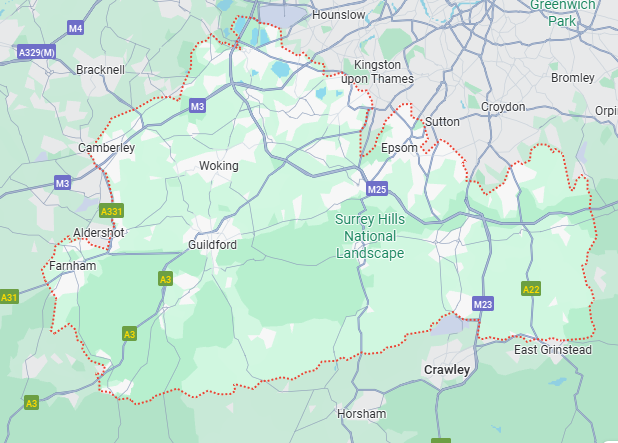This screenshot has height=443, width=618.
Task: Click the M4 motorway shield icon
Action: tap(75, 28)
